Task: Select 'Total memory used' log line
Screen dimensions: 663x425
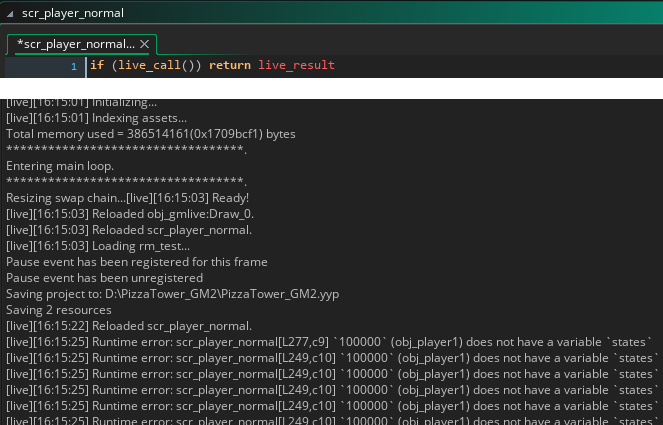Action: pyautogui.click(x=151, y=134)
